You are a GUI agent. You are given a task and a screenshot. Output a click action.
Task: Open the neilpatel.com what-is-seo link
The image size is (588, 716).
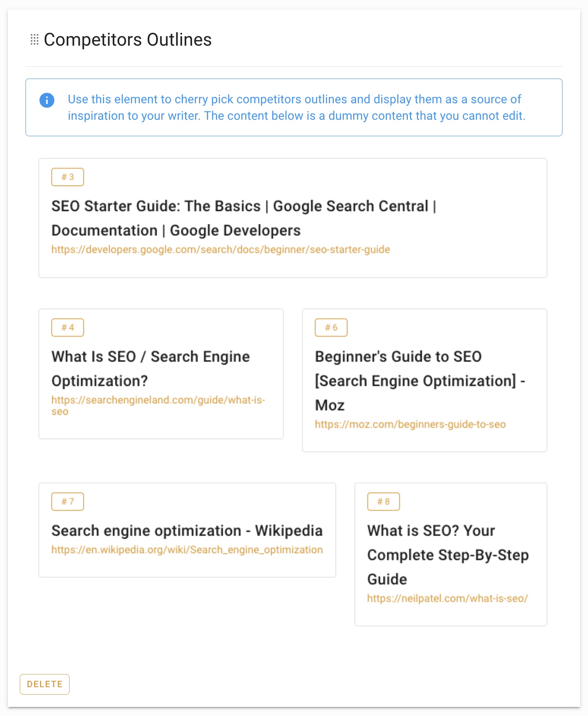pos(448,599)
